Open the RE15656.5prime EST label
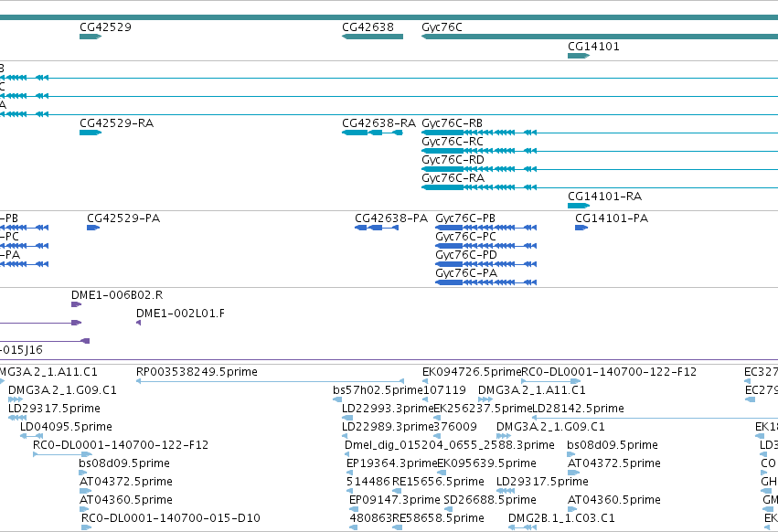 438,482
